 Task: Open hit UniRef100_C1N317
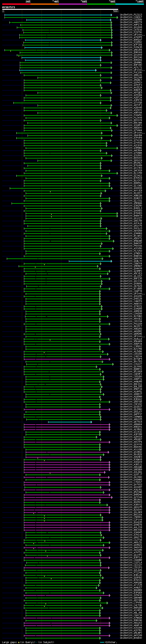(x=131, y=17)
